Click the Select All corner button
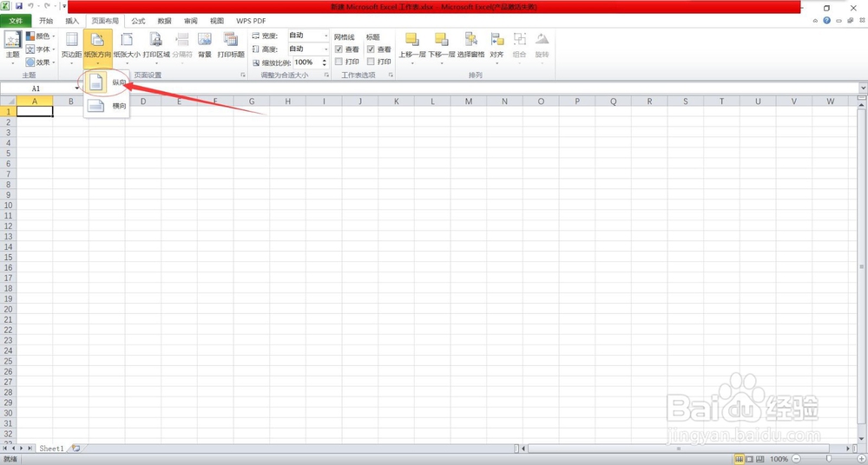Viewport: 868px width, 465px height. [9, 102]
